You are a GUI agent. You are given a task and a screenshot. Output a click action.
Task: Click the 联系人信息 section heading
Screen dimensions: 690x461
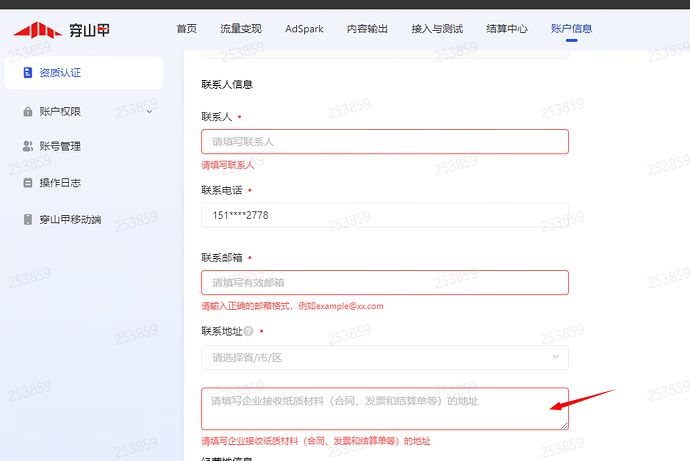tap(227, 84)
